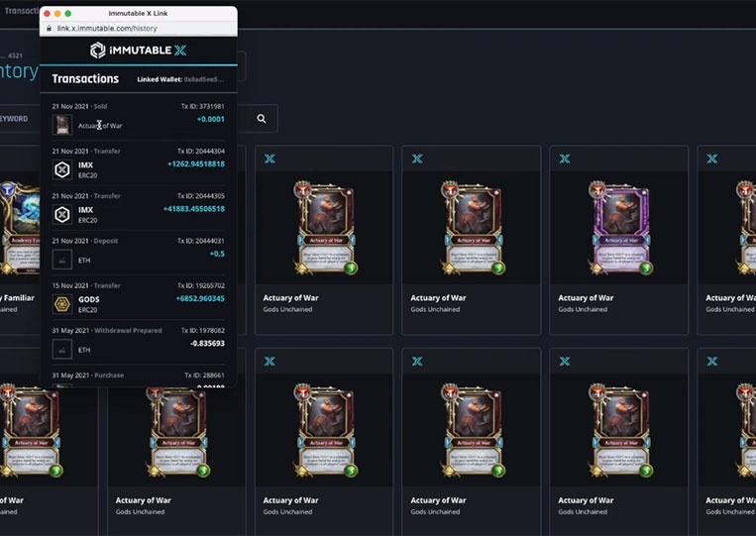
Task: Open the purple-bordered Actuary of War card
Action: 619,228
